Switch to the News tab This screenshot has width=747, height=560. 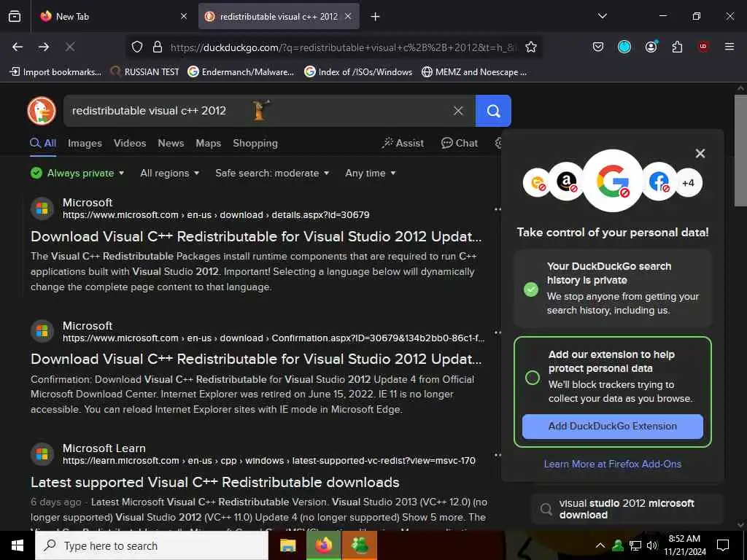point(171,144)
